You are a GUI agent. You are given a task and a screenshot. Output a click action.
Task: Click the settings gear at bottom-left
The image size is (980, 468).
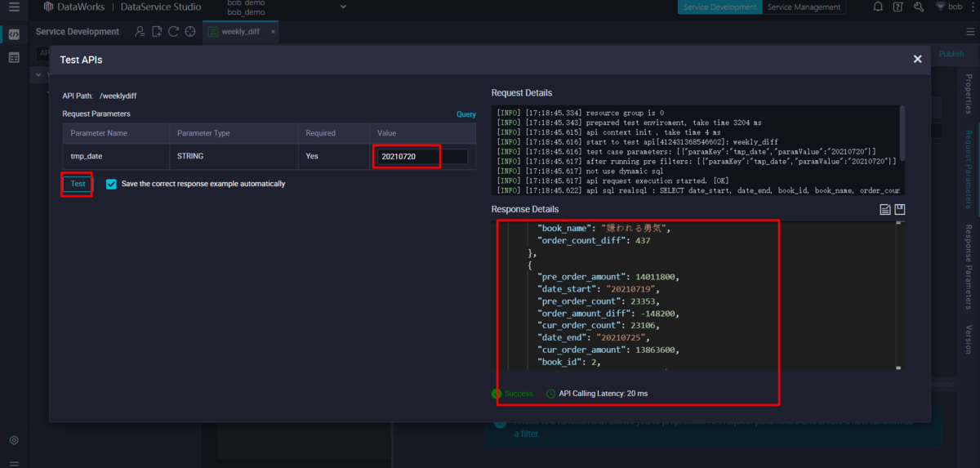pyautogui.click(x=14, y=440)
